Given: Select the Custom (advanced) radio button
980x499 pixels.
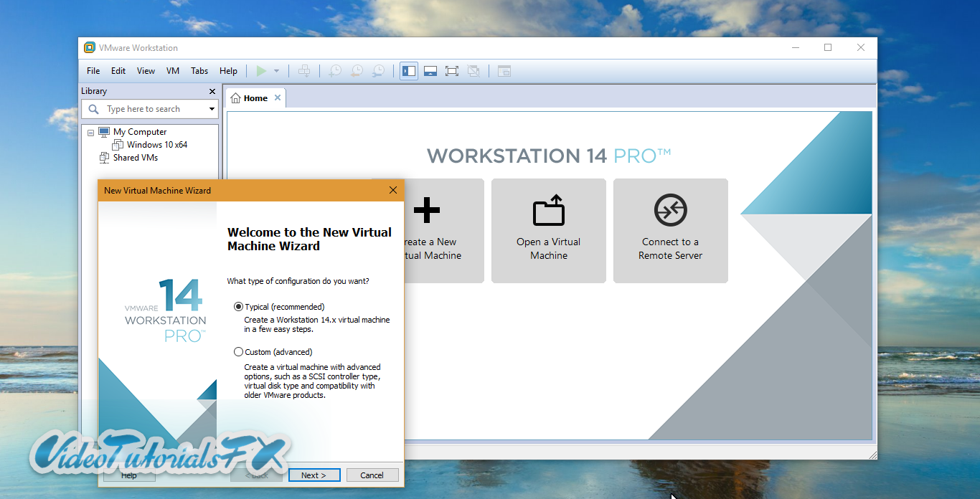Looking at the screenshot, I should pos(239,352).
